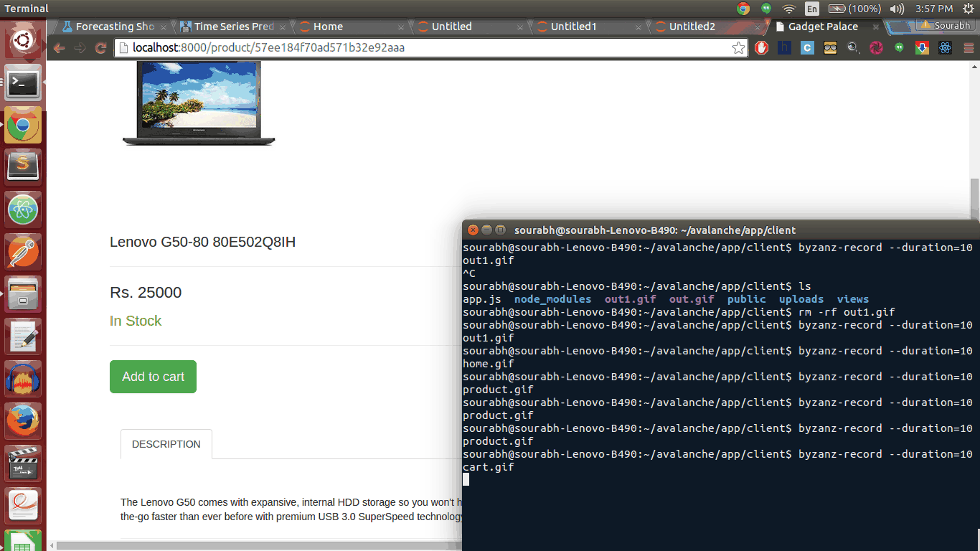Click node_modules in terminal ls output
The height and width of the screenshot is (551, 980).
point(553,299)
